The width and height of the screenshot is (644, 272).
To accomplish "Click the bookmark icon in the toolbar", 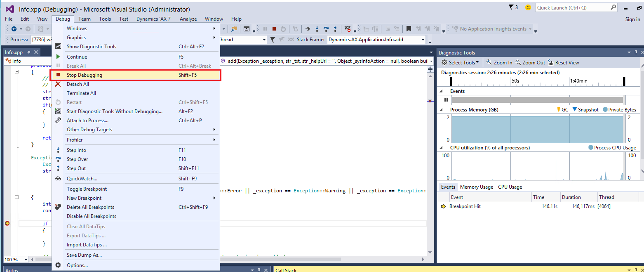I will point(409,29).
